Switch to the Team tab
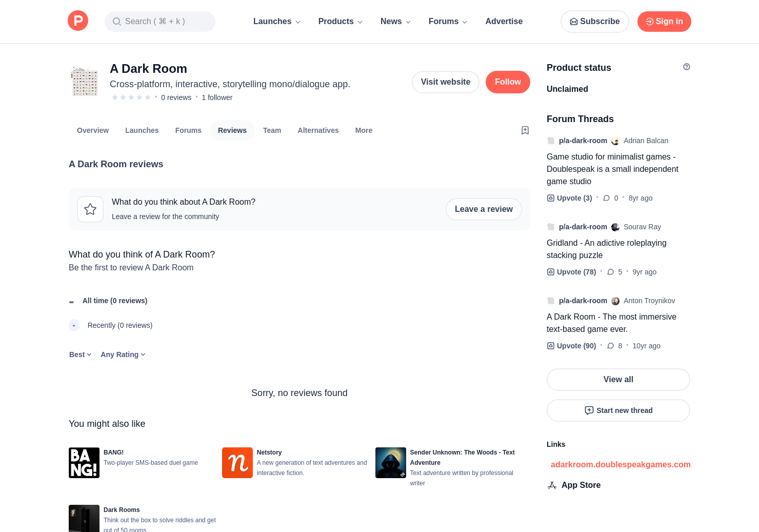Image resolution: width=759 pixels, height=532 pixels. (x=272, y=130)
